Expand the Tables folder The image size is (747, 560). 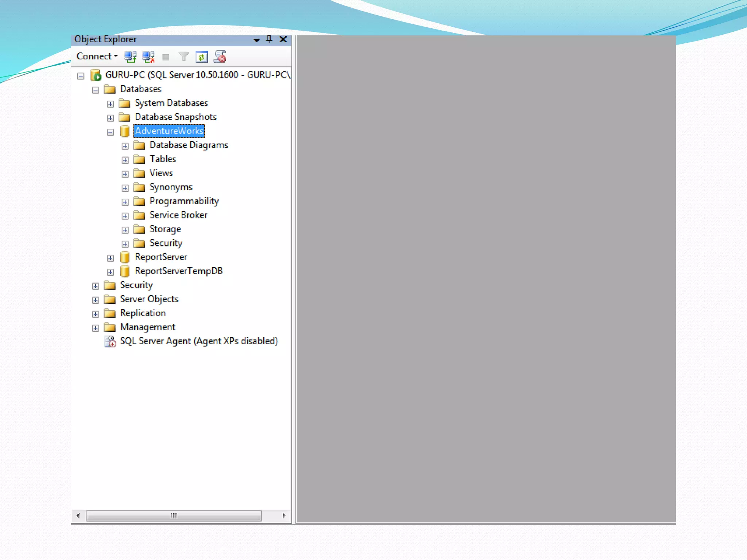click(125, 160)
